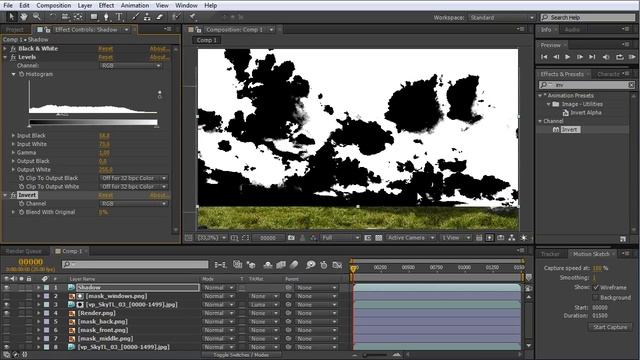Select the Zoom magnifier tool
This screenshot has height=360, width=640.
point(36,17)
